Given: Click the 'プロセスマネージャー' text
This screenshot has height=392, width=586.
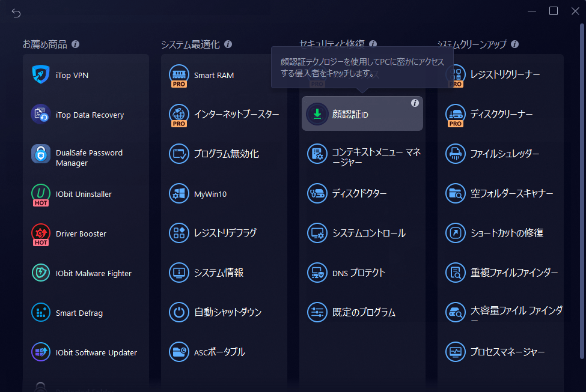Looking at the screenshot, I should point(507,352).
